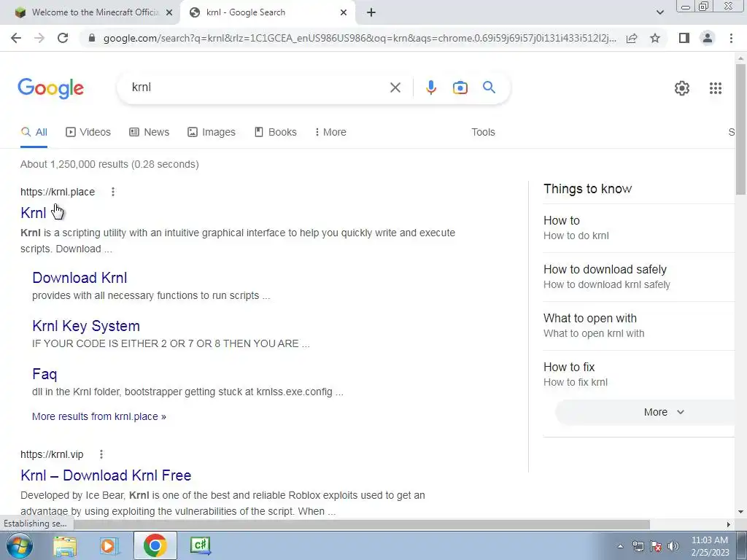747x560 pixels.
Task: Open the More search filters menu
Action: (x=330, y=133)
